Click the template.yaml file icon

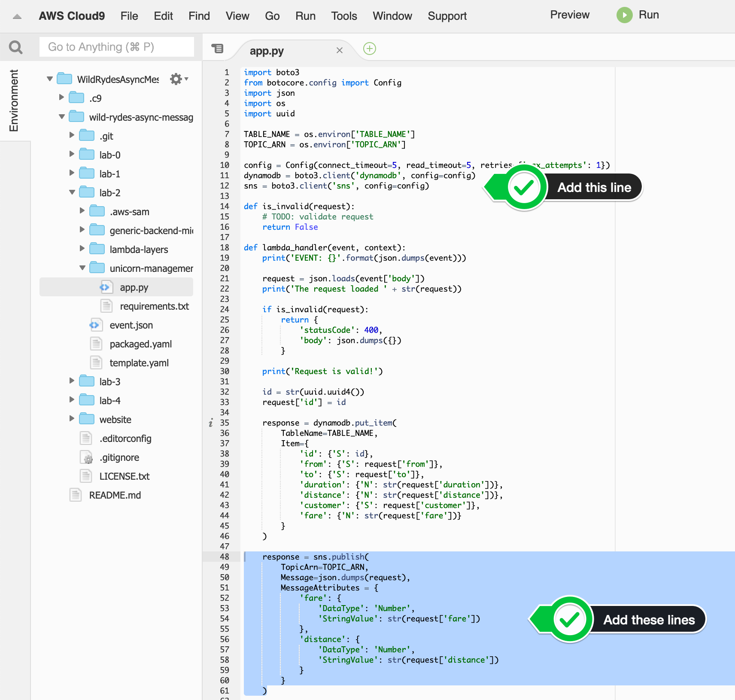96,363
